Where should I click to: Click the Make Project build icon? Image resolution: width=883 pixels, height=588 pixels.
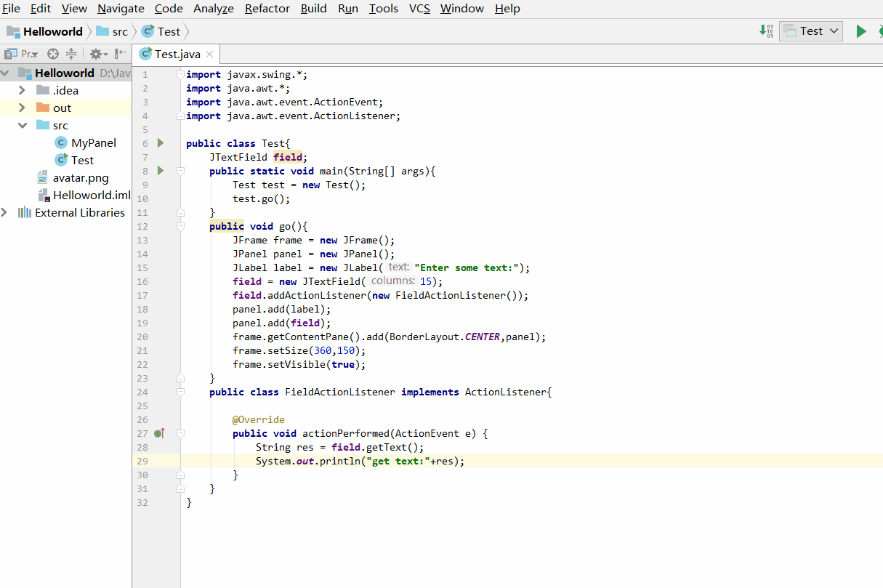[766, 31]
